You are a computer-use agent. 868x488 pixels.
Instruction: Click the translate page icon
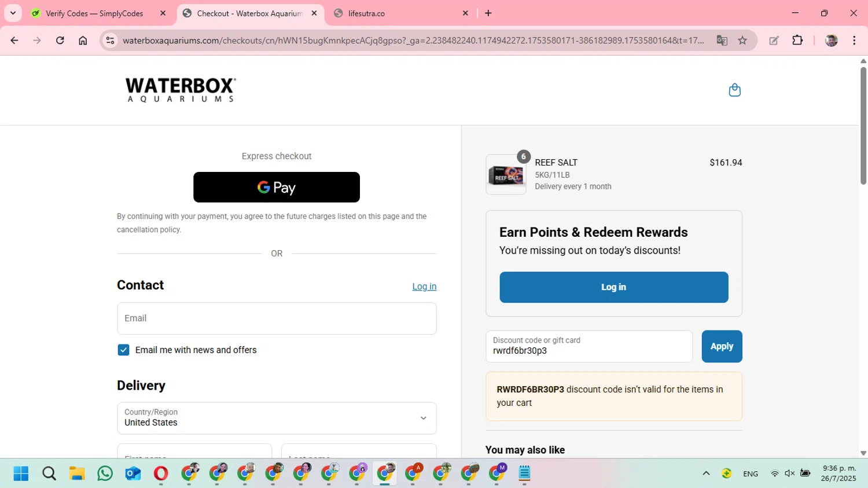(x=722, y=41)
